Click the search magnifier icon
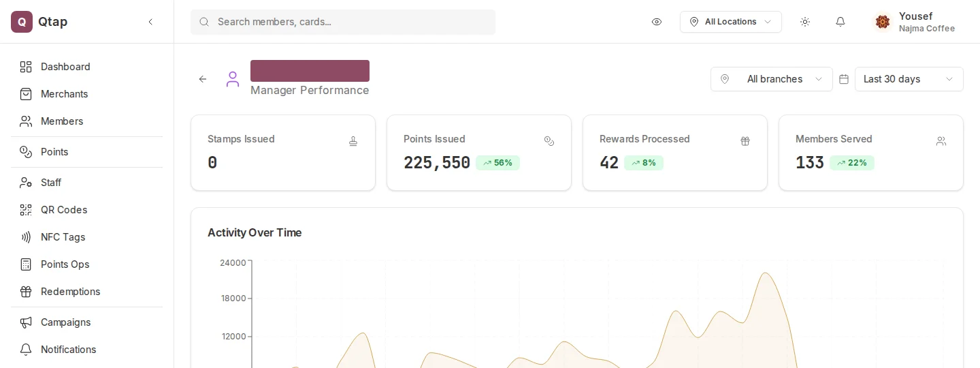 (x=204, y=22)
